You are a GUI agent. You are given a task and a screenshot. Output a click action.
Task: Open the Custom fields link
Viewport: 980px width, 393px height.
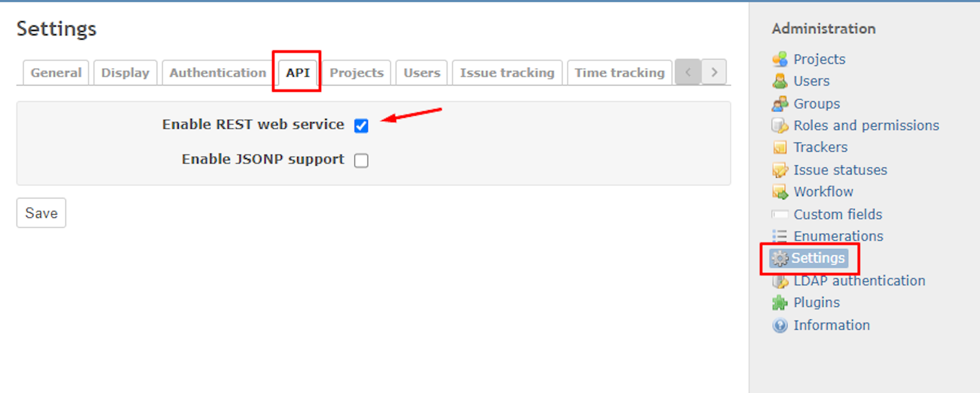tap(838, 214)
